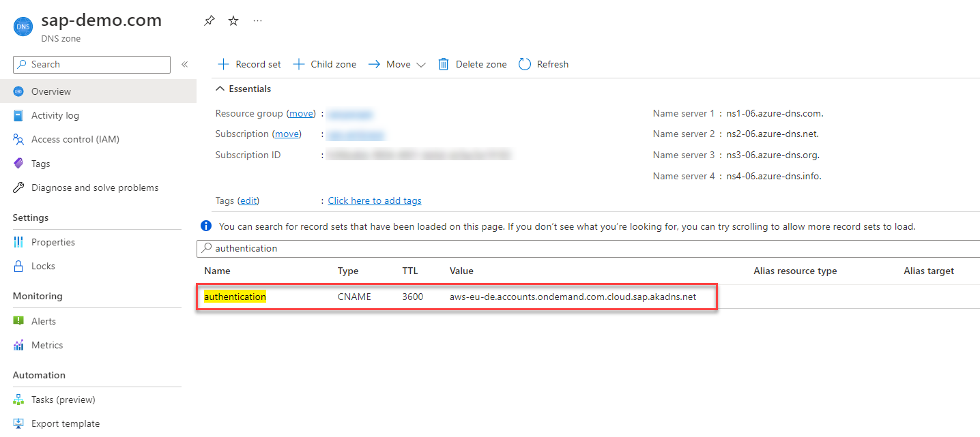
Task: Click the Alias target column header
Action: point(929,271)
